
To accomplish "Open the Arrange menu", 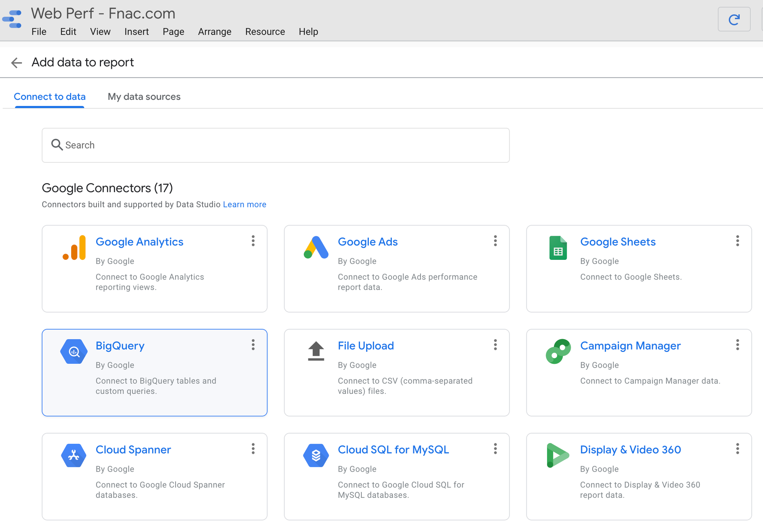I will (215, 32).
